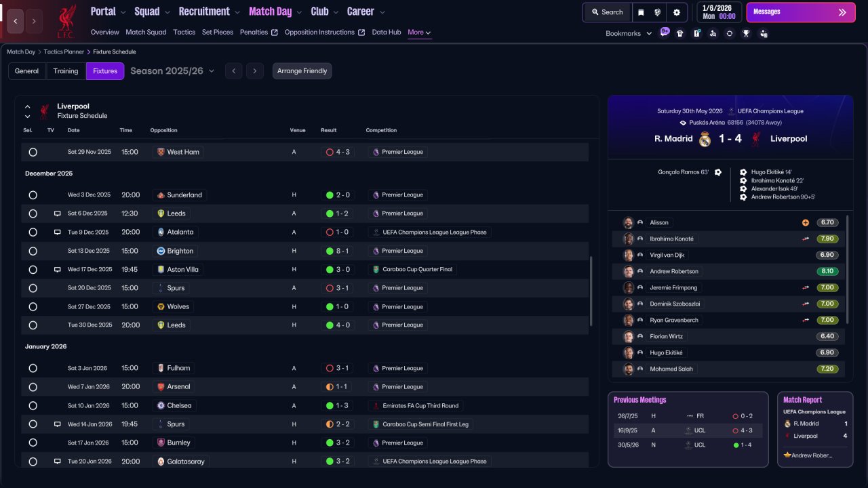Click the fixture list vertical scrollbar

pos(591,291)
